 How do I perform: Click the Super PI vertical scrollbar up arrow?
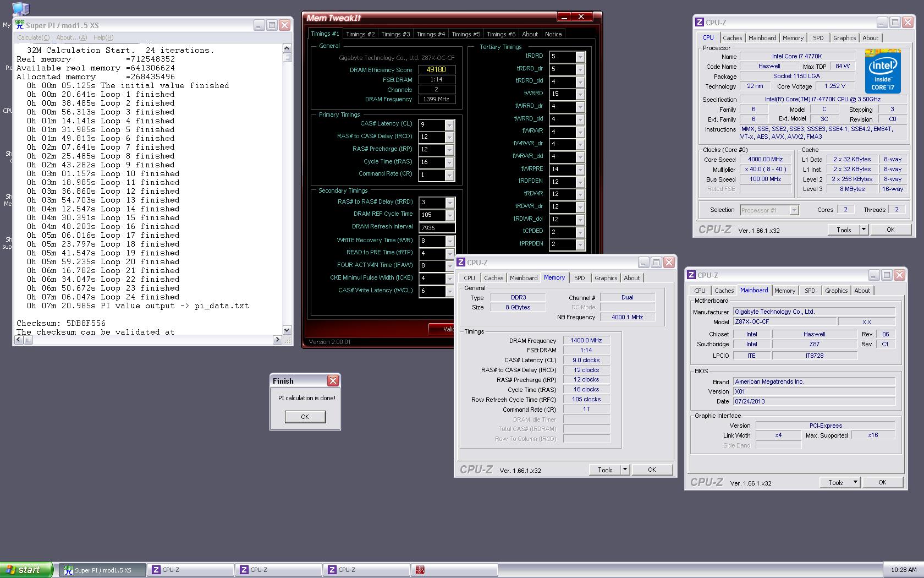click(287, 48)
